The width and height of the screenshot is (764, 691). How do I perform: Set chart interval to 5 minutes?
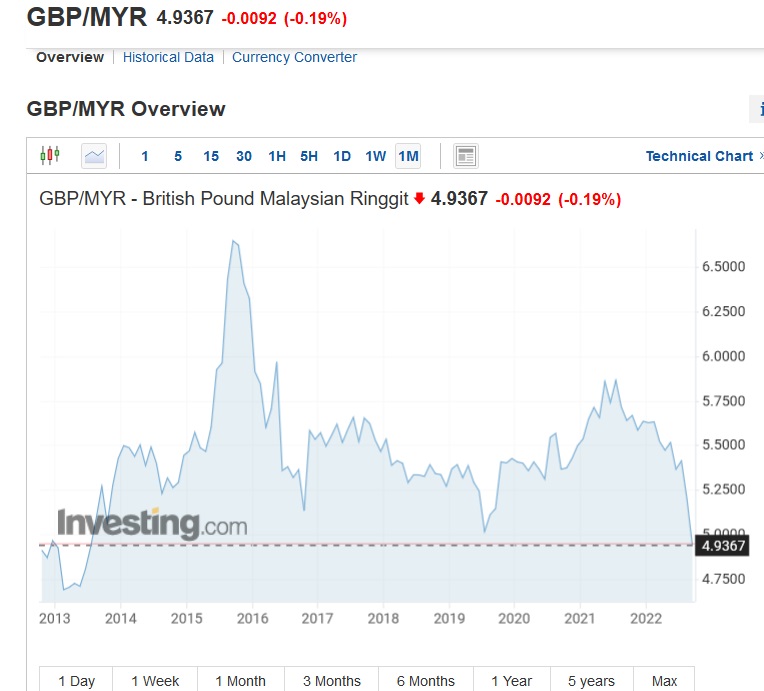tap(178, 156)
